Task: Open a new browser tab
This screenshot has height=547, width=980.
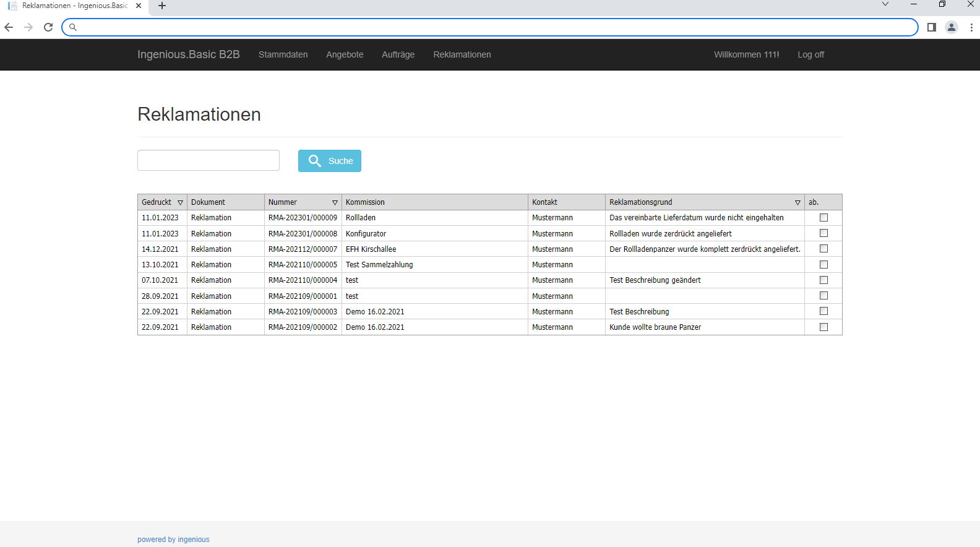Action: point(162,6)
